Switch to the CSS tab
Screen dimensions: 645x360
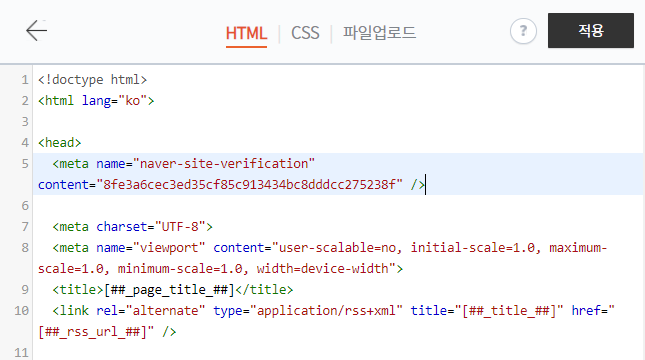(x=305, y=33)
